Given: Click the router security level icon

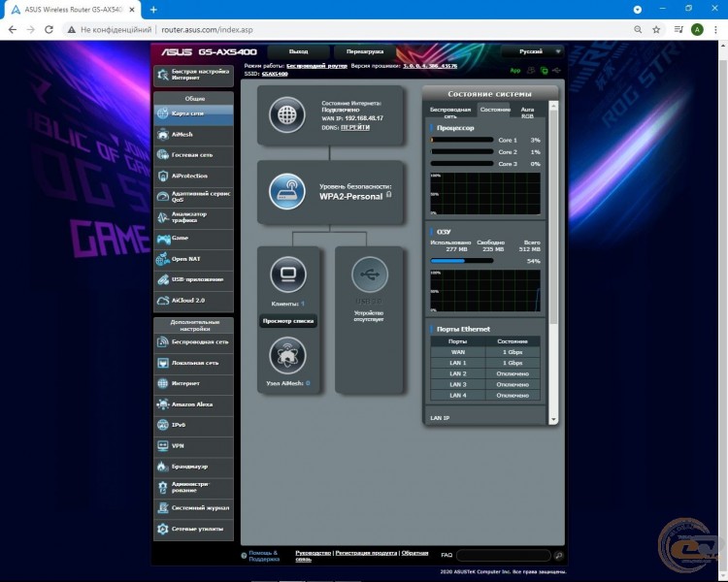Looking at the screenshot, I should click(x=287, y=191).
